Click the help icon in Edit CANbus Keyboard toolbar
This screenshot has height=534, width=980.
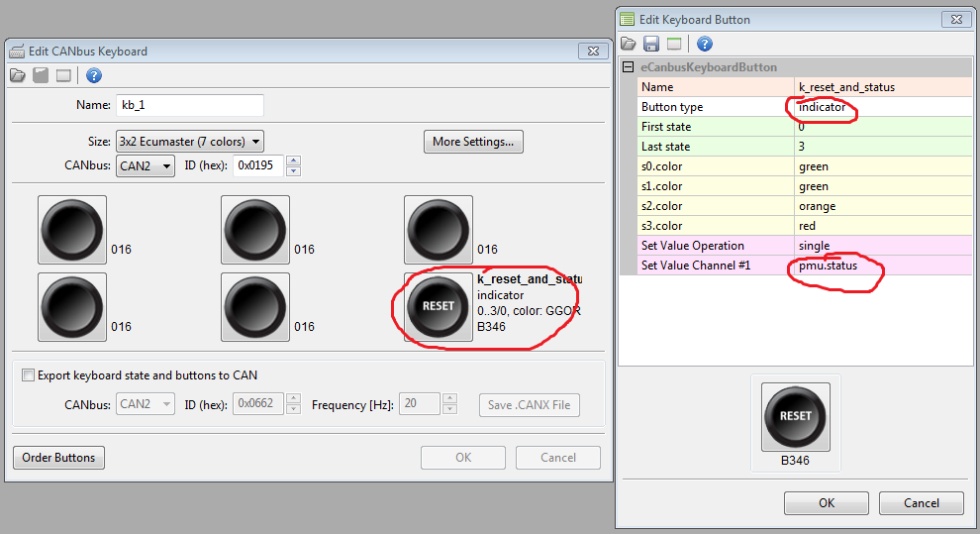tap(93, 76)
